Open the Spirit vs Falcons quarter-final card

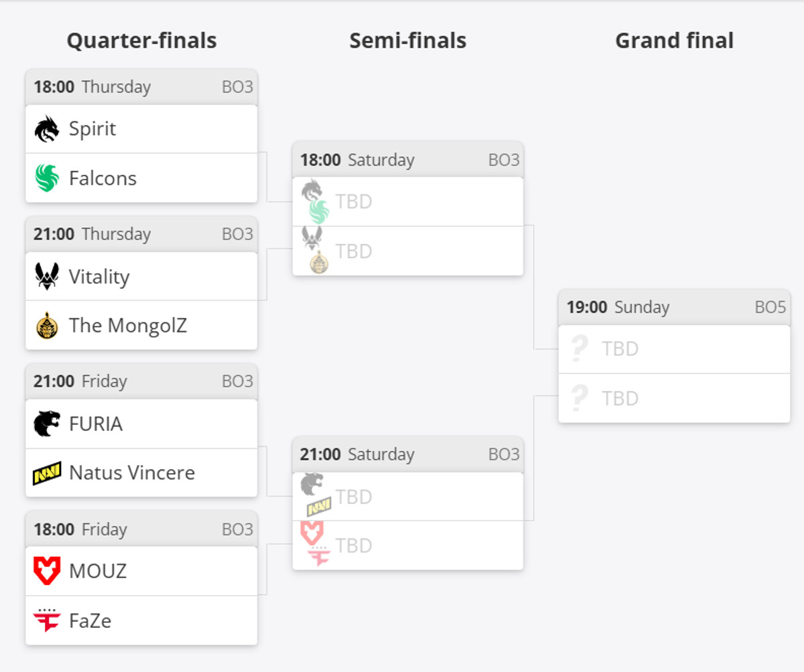coord(141,153)
